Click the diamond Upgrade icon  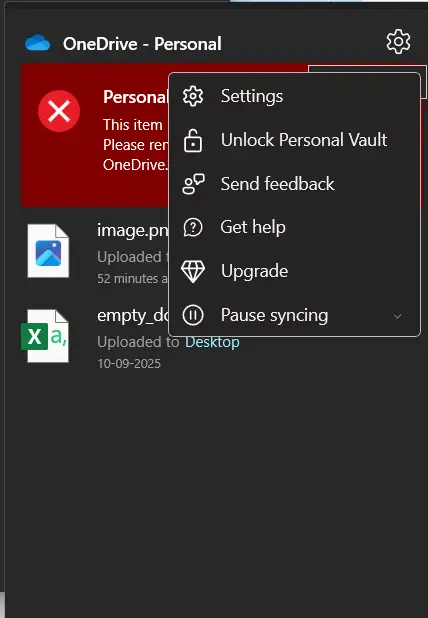point(193,272)
